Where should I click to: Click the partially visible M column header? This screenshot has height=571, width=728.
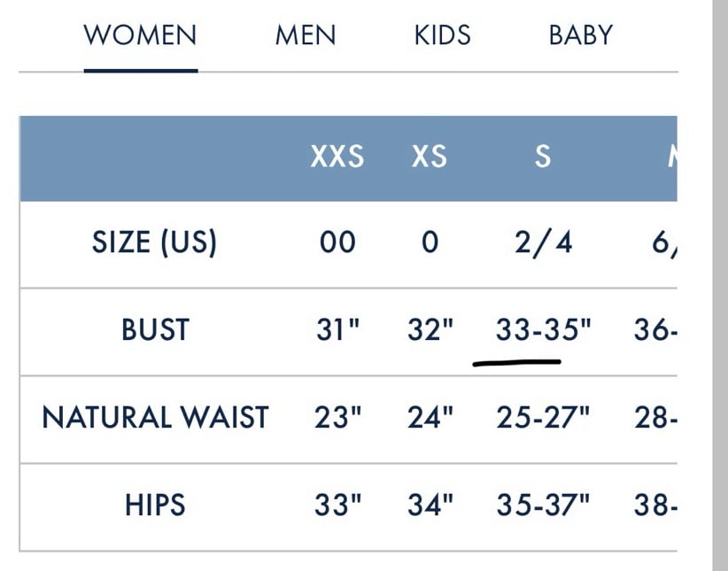672,156
